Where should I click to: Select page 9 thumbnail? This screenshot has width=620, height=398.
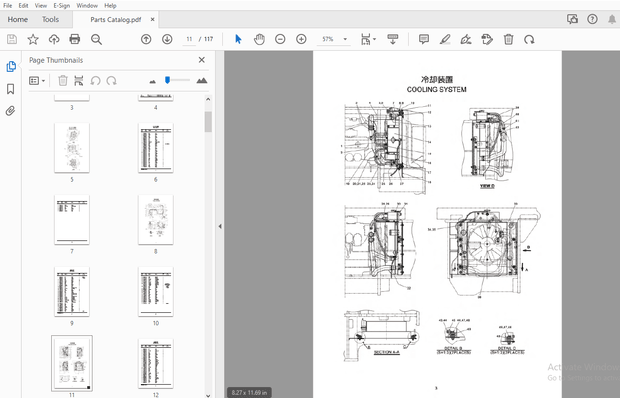point(72,292)
